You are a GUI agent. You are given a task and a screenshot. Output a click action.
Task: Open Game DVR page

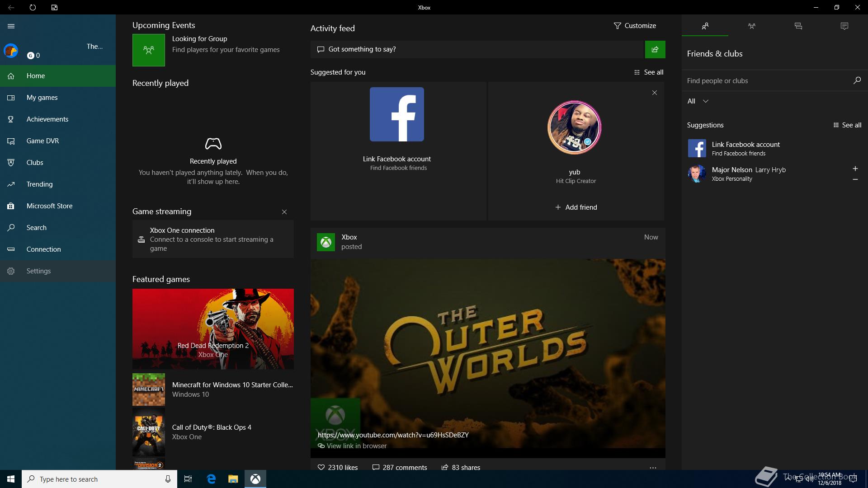58,141
